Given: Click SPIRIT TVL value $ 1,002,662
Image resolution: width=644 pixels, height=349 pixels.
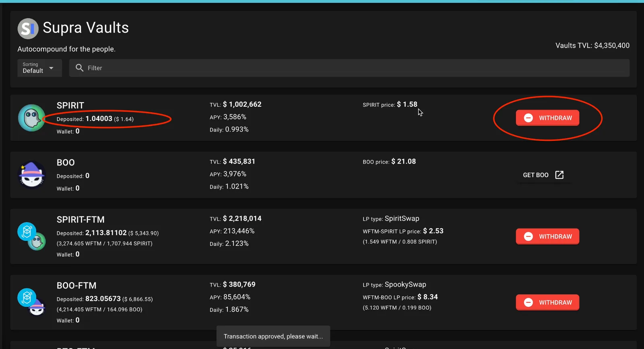Looking at the screenshot, I should 242,104.
